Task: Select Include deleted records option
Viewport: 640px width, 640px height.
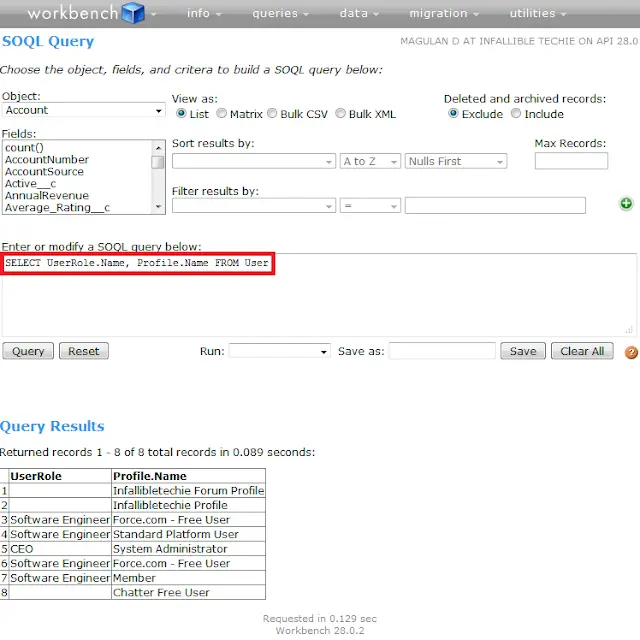Action: coord(516,113)
